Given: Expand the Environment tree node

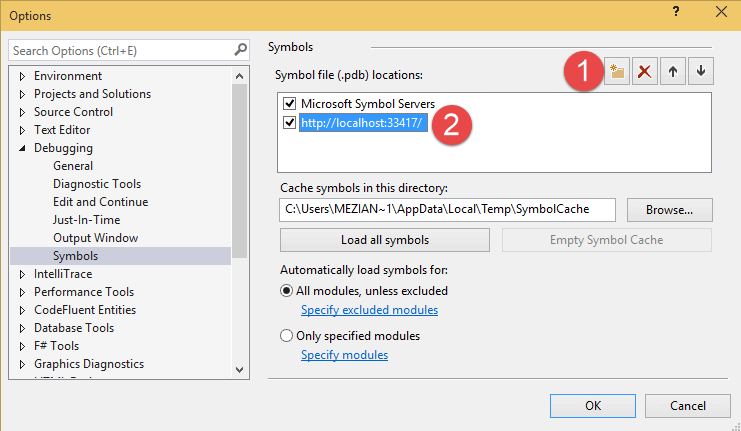Looking at the screenshot, I should point(23,76).
